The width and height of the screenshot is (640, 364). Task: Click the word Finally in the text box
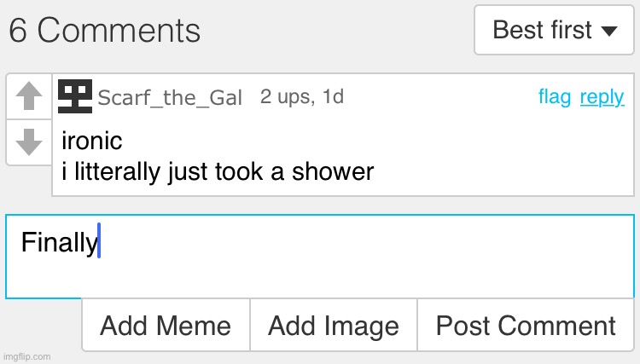coord(59,243)
